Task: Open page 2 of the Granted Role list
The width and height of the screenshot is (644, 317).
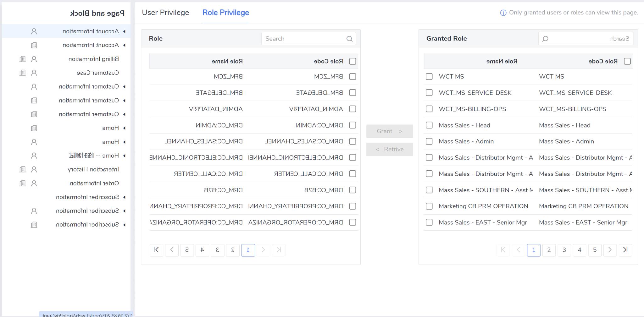Action: click(x=549, y=250)
